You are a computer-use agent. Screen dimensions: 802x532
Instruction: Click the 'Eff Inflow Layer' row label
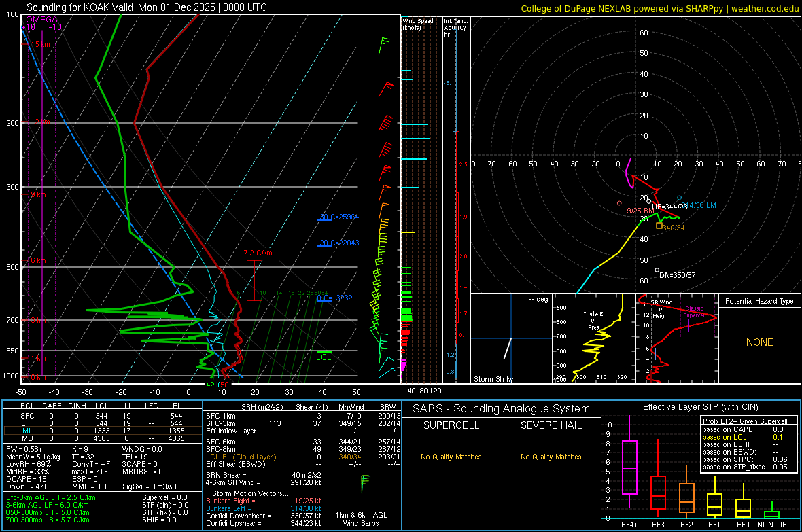pos(230,431)
